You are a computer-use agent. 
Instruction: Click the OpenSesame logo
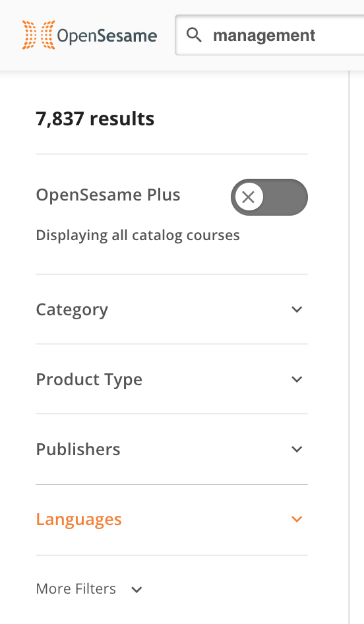click(x=90, y=35)
